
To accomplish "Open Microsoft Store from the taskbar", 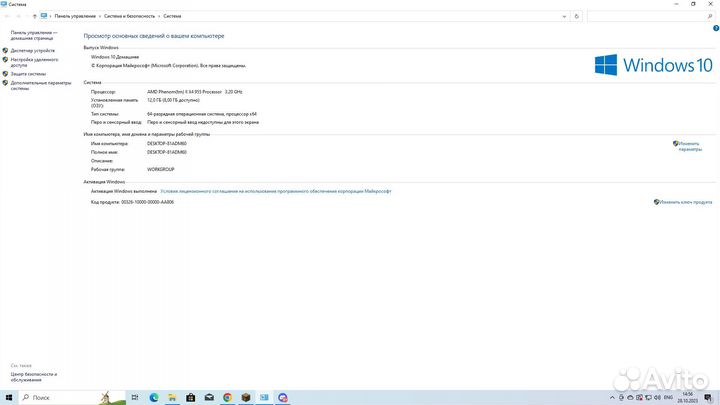I will (191, 397).
